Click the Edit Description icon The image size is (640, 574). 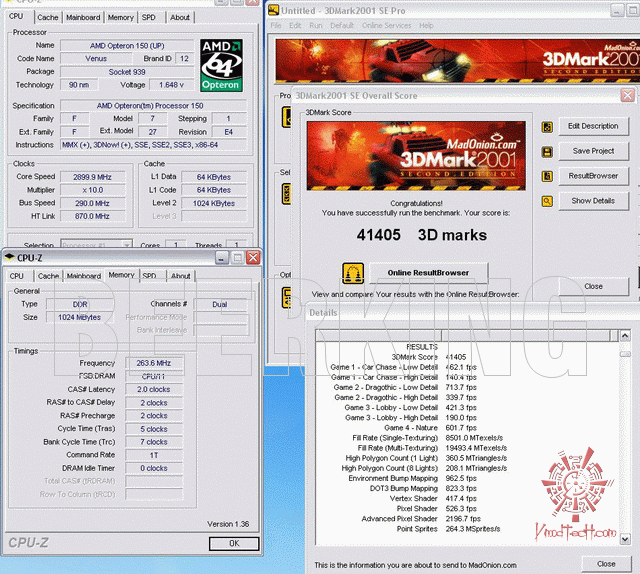[547, 127]
